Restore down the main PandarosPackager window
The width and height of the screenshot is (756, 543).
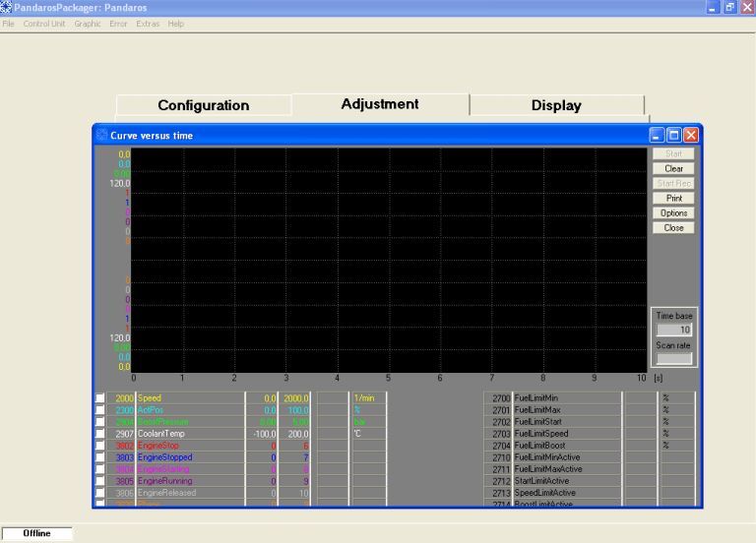[x=730, y=7]
